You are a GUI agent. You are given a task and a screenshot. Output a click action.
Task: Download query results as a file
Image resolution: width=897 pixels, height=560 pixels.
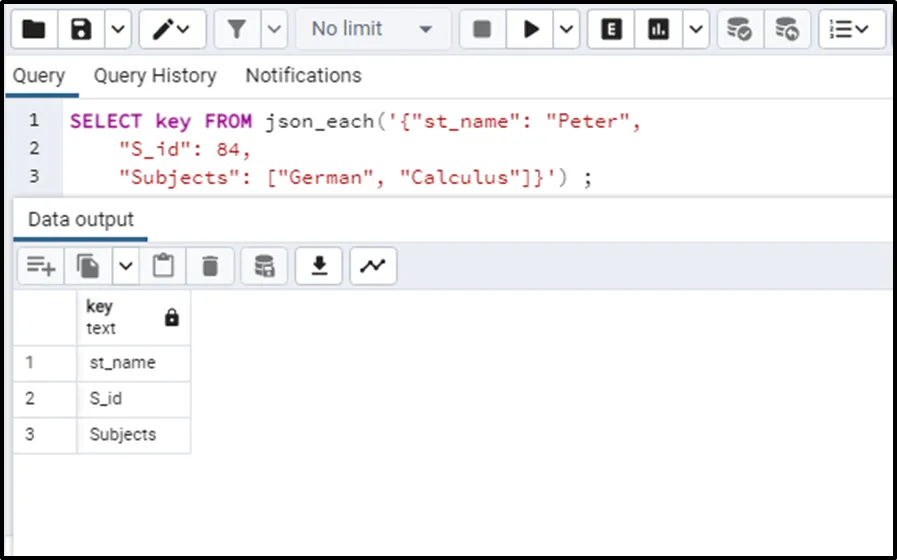pyautogui.click(x=319, y=266)
